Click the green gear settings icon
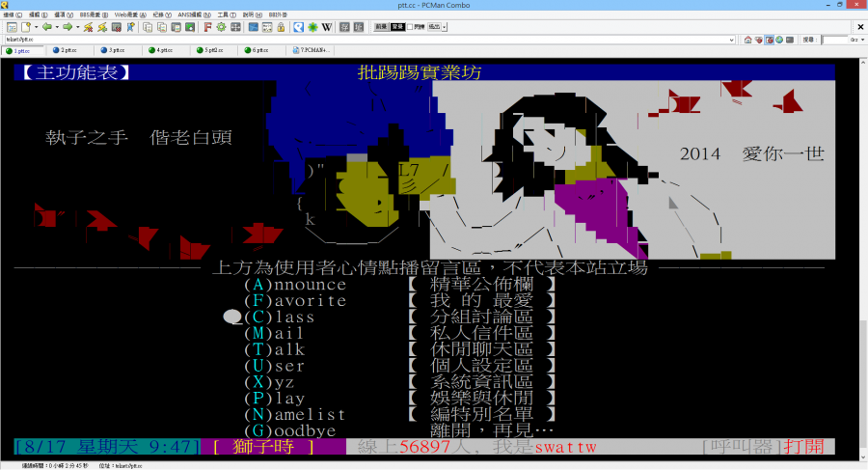The height and width of the screenshot is (470, 868). tap(221, 27)
